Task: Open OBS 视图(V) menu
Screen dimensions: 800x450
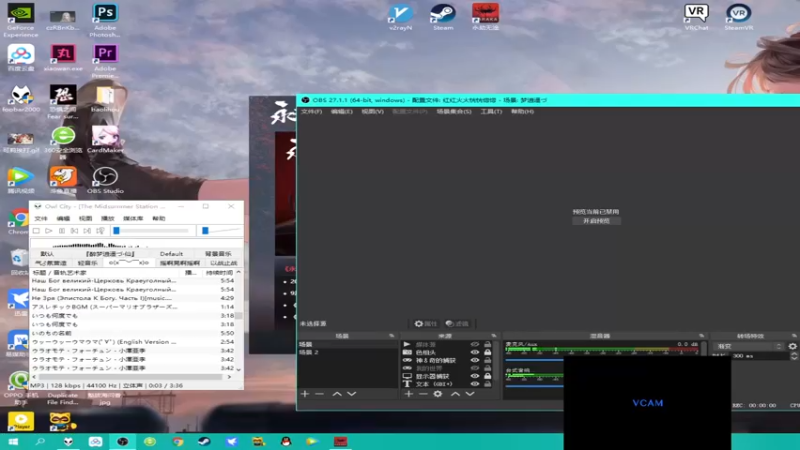Action: click(372, 111)
